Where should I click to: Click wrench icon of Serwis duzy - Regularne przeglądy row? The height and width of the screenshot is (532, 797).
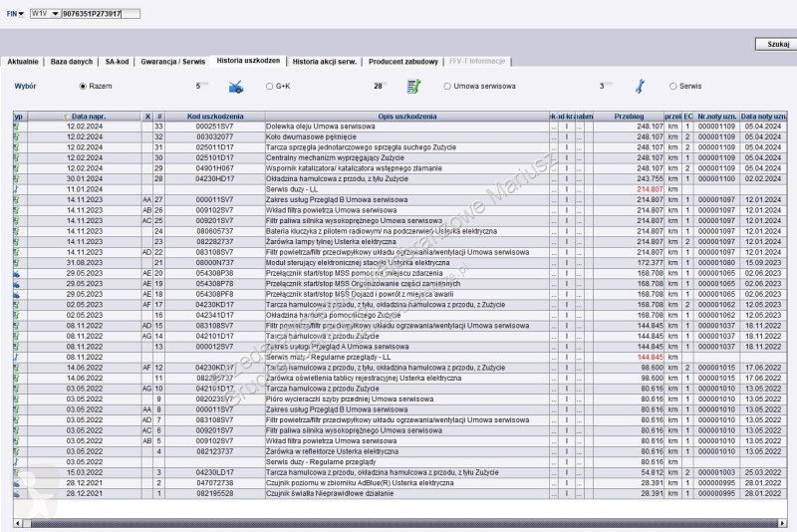[x=16, y=462]
